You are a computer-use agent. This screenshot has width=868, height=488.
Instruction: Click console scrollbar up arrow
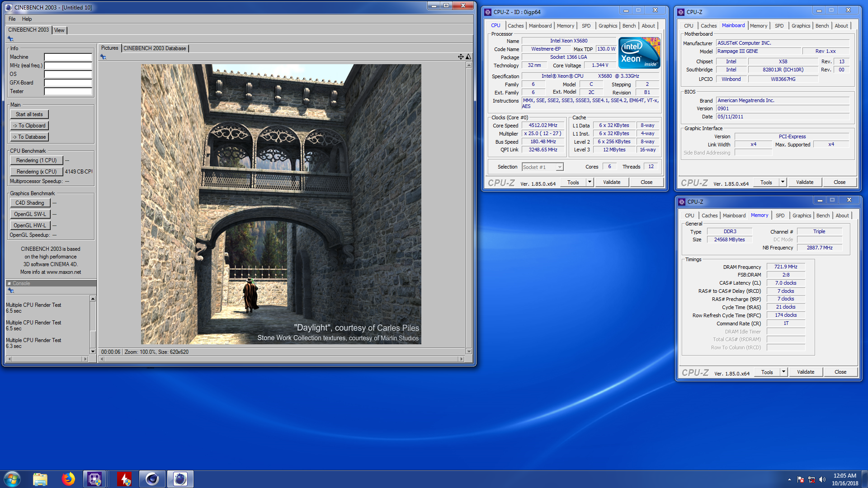[x=93, y=299]
